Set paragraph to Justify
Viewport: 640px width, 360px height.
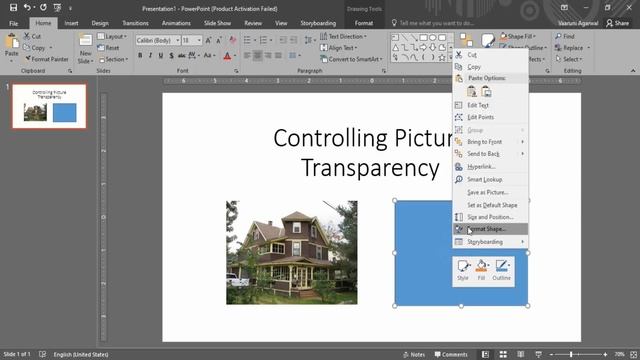click(x=278, y=56)
